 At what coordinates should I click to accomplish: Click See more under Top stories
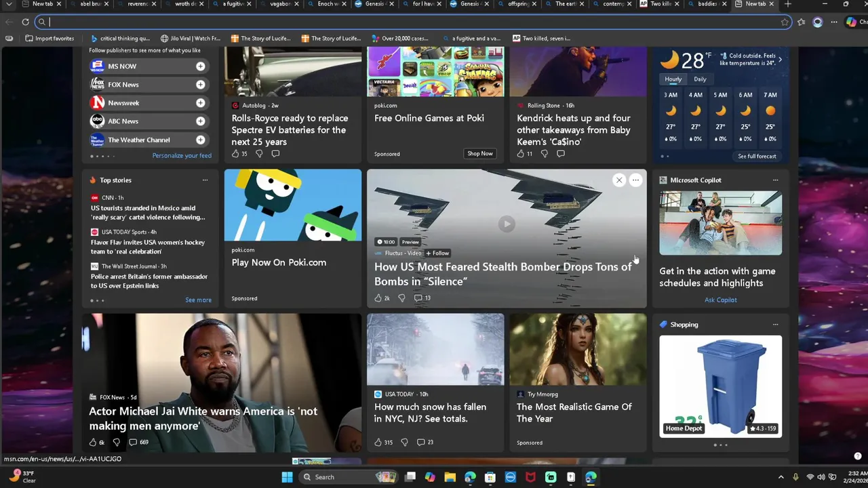coord(198,300)
